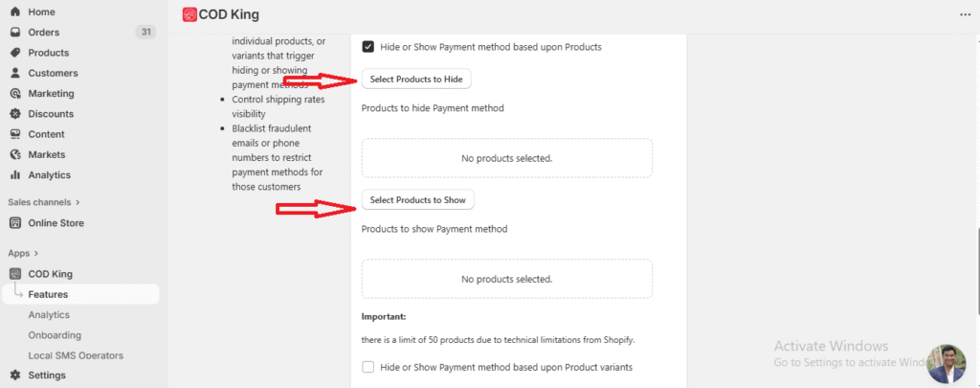Viewport: 980px width, 388px height.
Task: Open the Features menu item
Action: (48, 294)
